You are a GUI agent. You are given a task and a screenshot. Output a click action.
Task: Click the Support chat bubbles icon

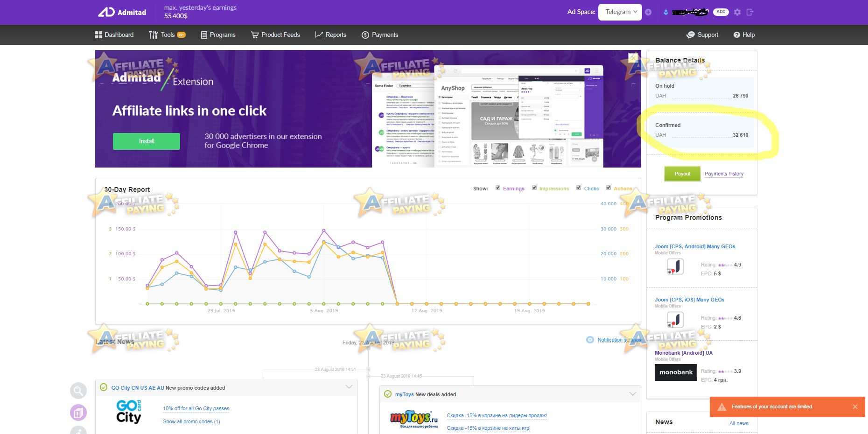691,35
